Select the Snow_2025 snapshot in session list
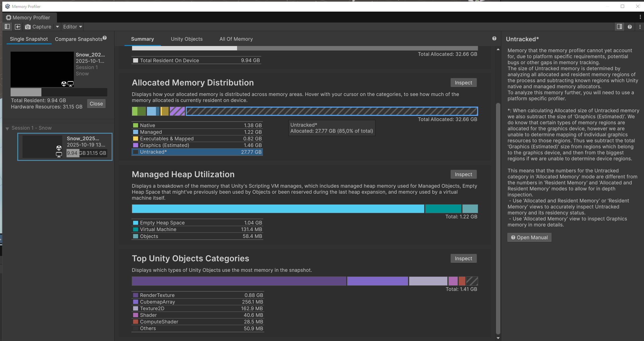The image size is (644, 341). pyautogui.click(x=65, y=147)
